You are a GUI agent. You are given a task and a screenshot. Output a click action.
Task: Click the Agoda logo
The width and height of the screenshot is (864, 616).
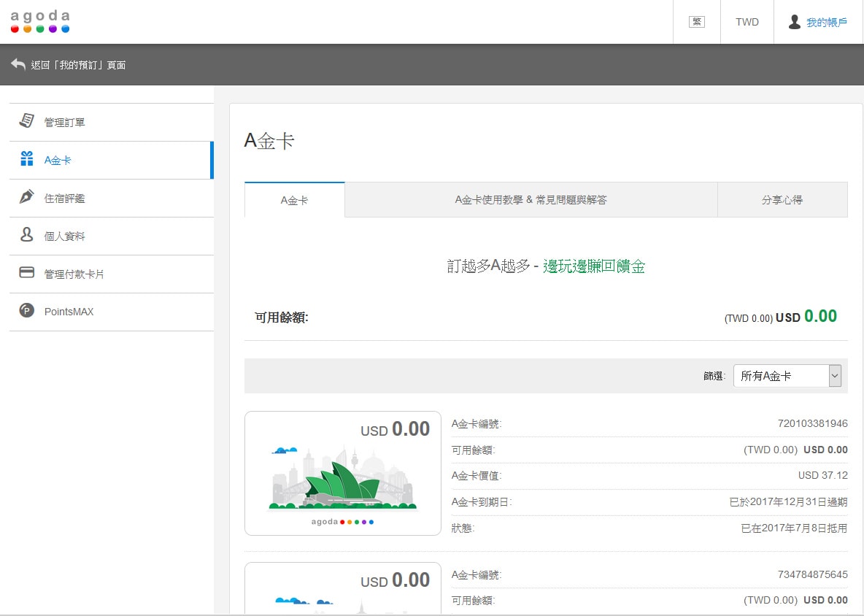[40, 21]
